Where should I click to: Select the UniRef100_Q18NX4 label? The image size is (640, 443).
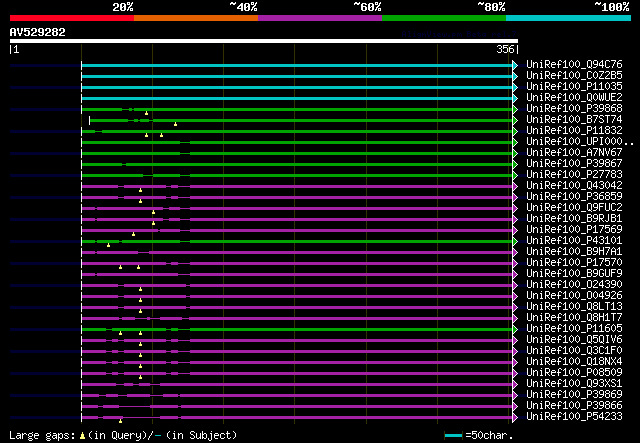(574, 362)
